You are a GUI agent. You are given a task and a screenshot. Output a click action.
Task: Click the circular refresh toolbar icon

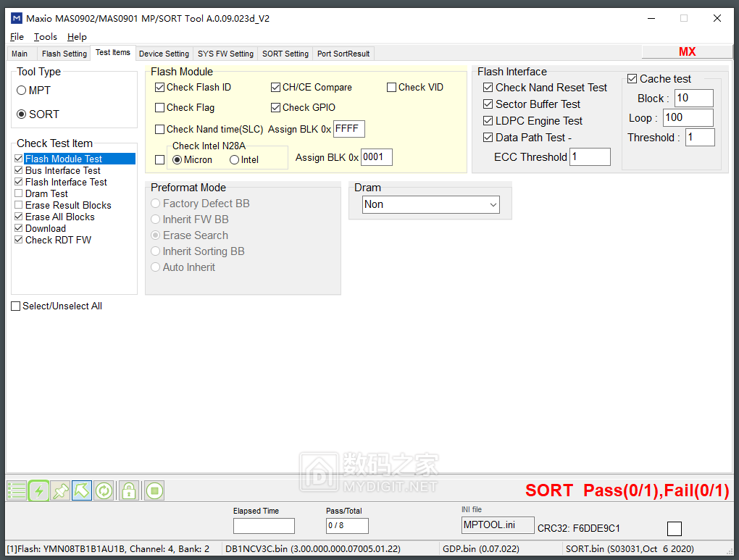tap(104, 490)
